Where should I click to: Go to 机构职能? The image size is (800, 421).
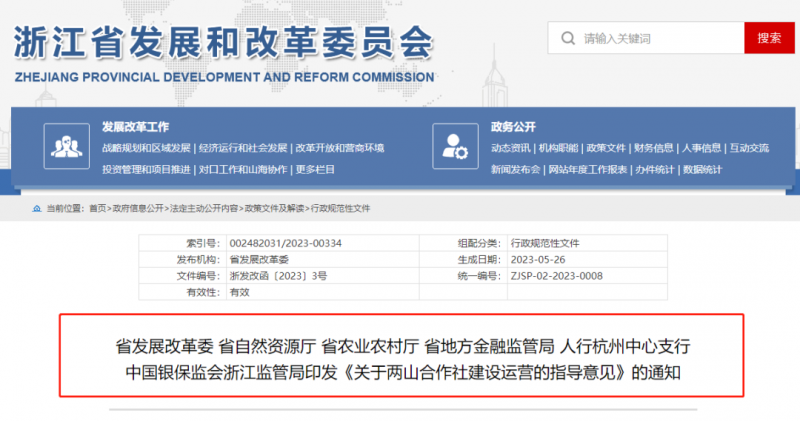(559, 148)
